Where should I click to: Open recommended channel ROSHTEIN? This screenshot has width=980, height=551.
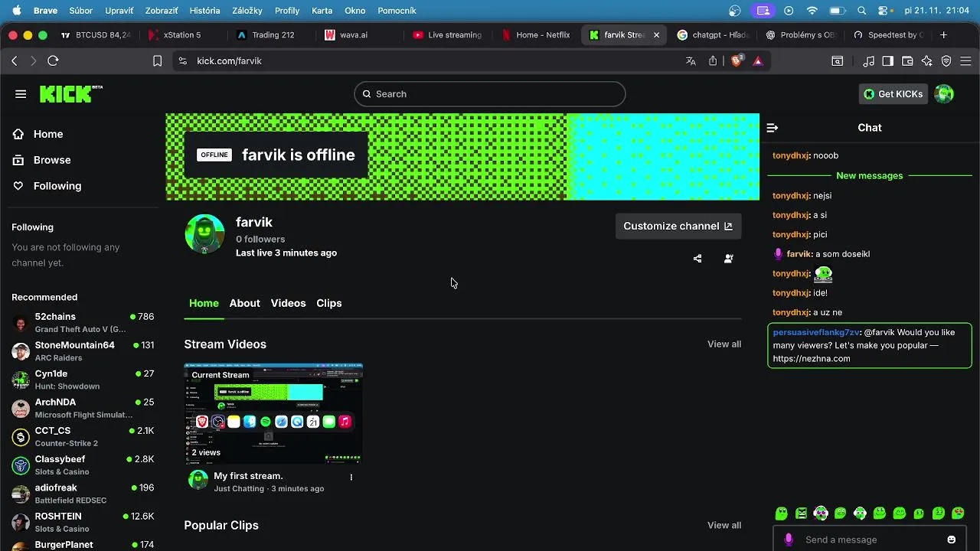pos(83,523)
